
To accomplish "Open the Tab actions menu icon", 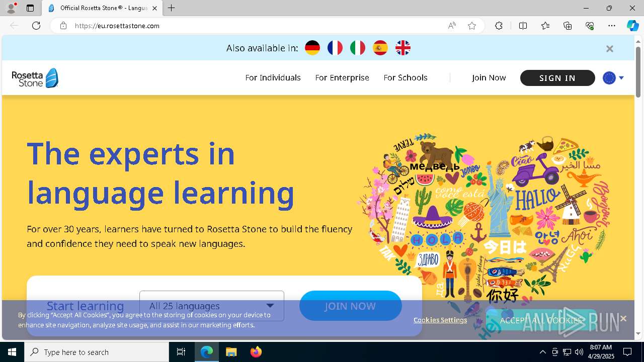I will (30, 8).
